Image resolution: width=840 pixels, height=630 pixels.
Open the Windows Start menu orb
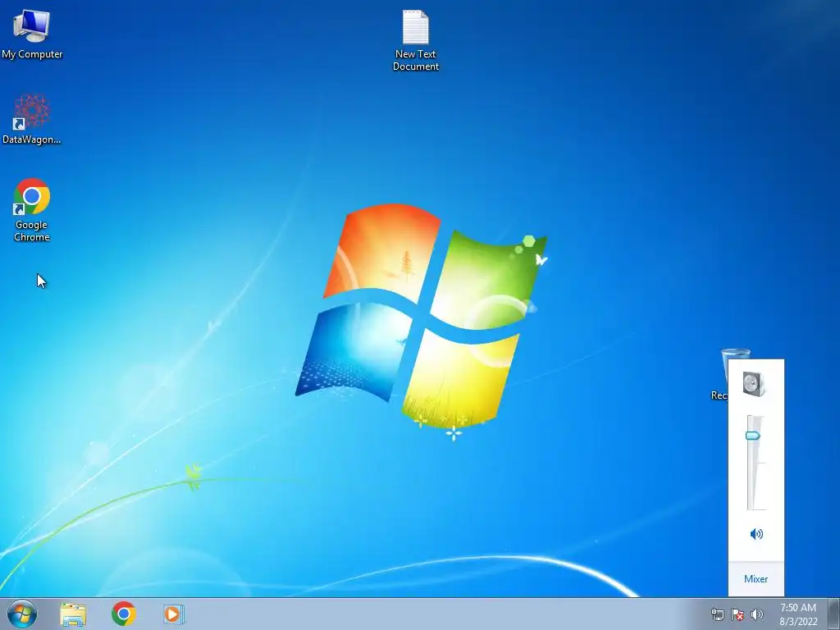[22, 614]
